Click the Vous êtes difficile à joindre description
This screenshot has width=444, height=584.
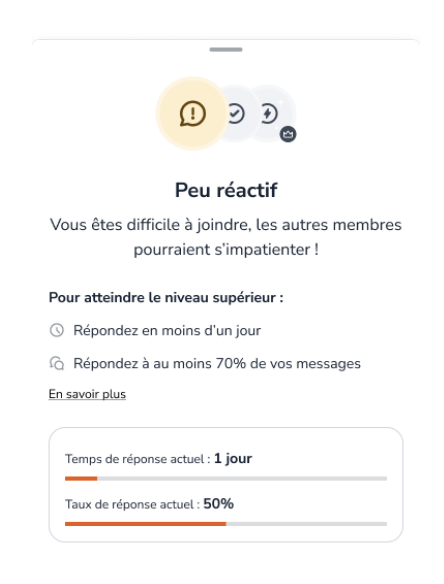[226, 237]
